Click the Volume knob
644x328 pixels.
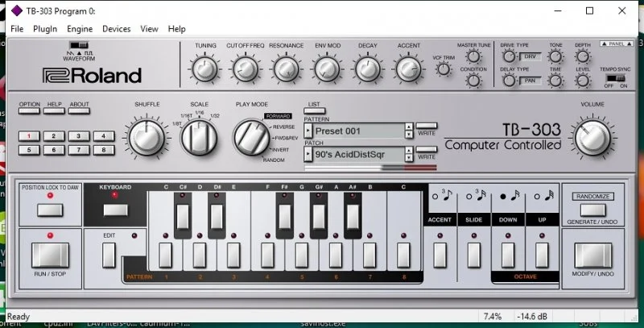592,138
